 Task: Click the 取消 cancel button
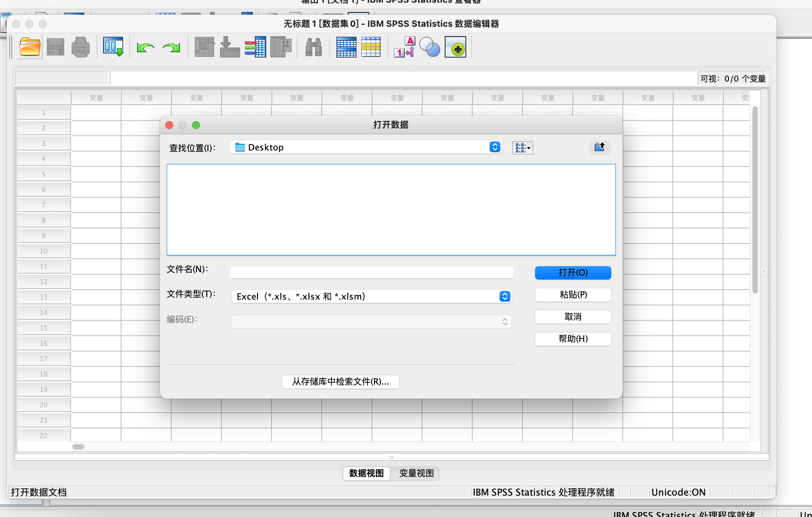(573, 317)
